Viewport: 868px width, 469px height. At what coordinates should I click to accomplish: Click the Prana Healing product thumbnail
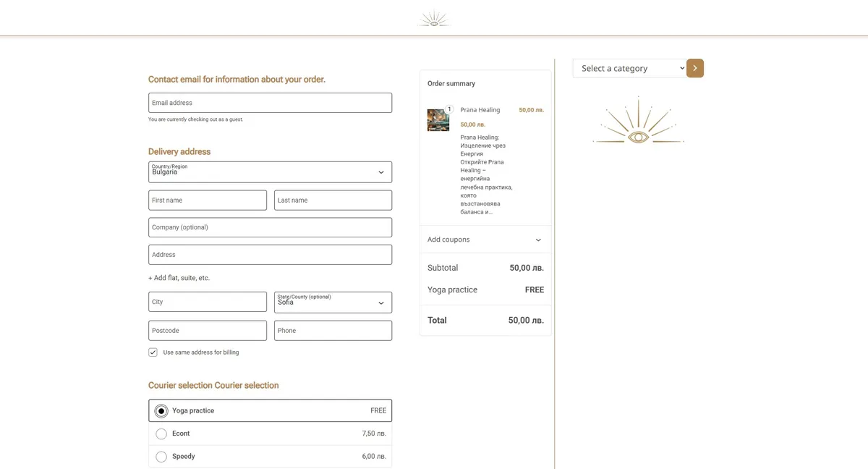click(438, 120)
